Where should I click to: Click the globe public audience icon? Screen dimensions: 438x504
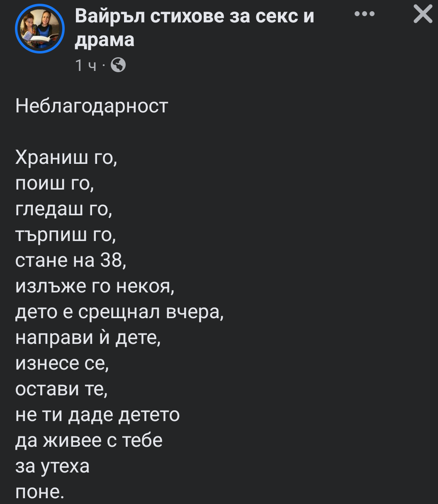pyautogui.click(x=119, y=65)
